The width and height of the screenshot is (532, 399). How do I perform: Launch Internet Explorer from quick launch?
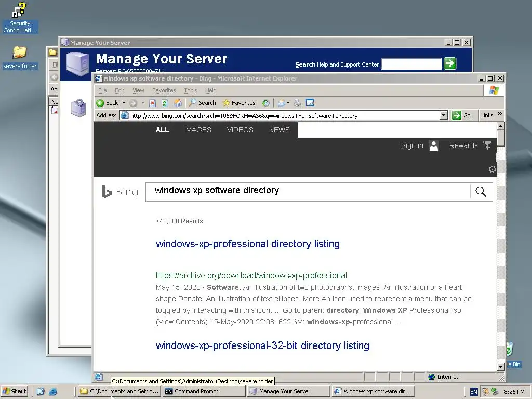53,392
